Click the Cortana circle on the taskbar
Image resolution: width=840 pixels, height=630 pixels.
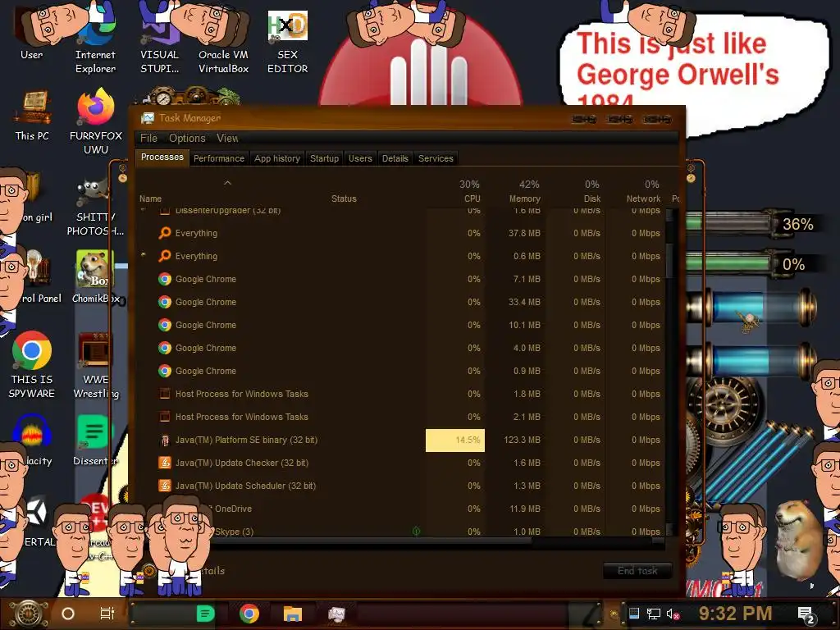68,614
